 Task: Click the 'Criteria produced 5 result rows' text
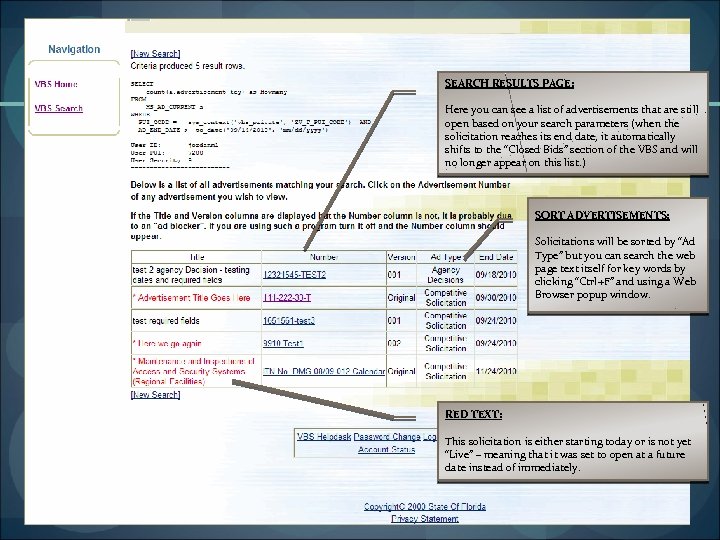[x=187, y=66]
